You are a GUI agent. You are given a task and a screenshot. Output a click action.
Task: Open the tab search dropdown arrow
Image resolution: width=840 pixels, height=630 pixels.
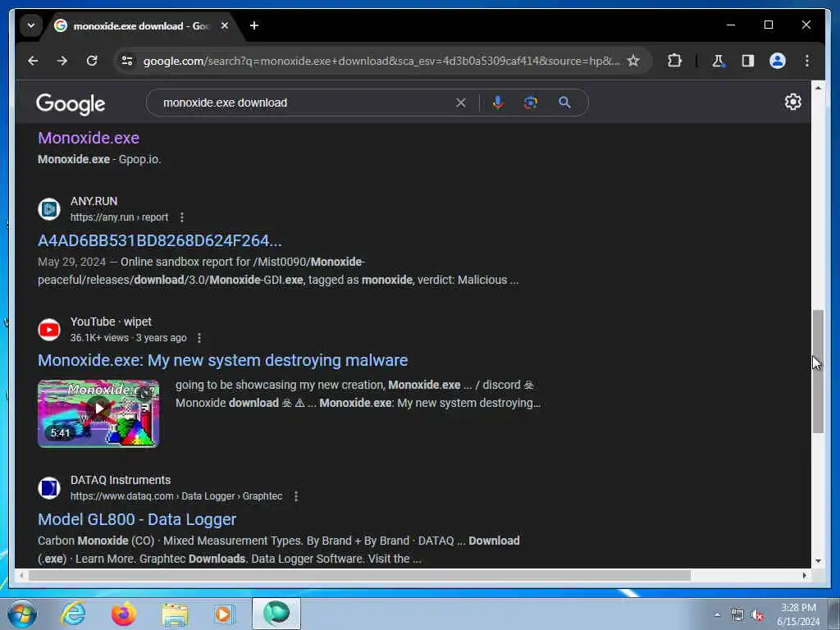(31, 25)
